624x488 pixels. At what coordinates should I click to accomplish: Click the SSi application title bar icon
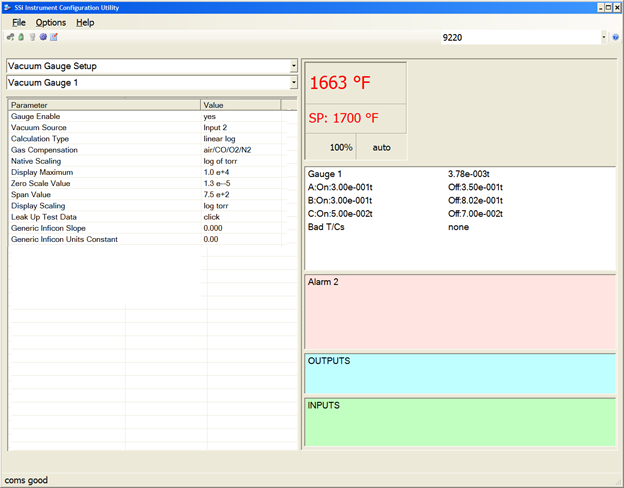pyautogui.click(x=9, y=7)
